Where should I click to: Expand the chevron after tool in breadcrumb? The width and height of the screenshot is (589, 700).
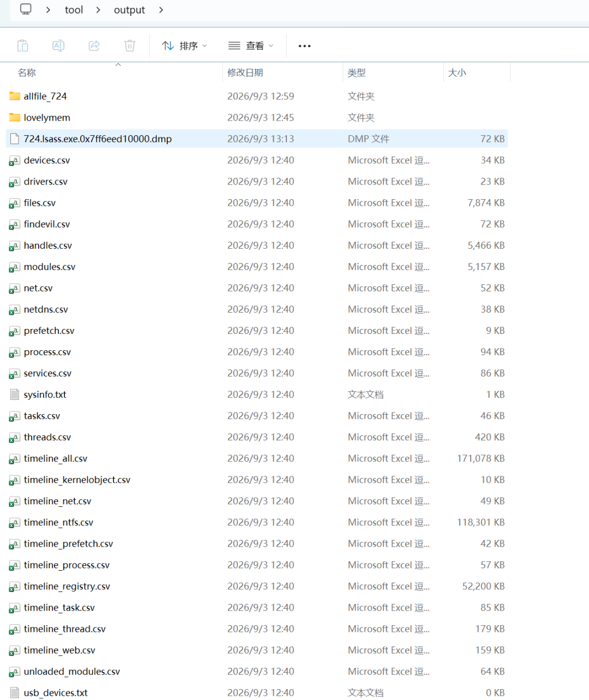point(98,10)
